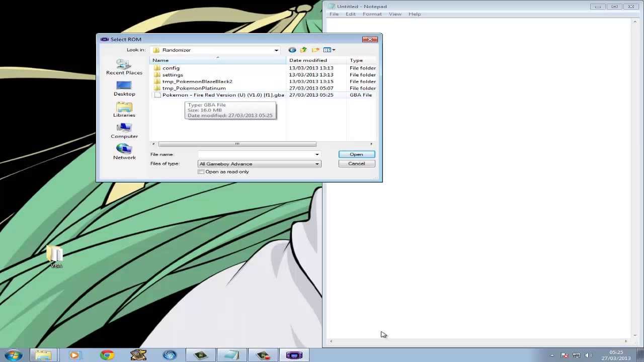Viewport: 644px width, 362px height.
Task: Open the View Menu icon in dialog
Action: point(328,50)
